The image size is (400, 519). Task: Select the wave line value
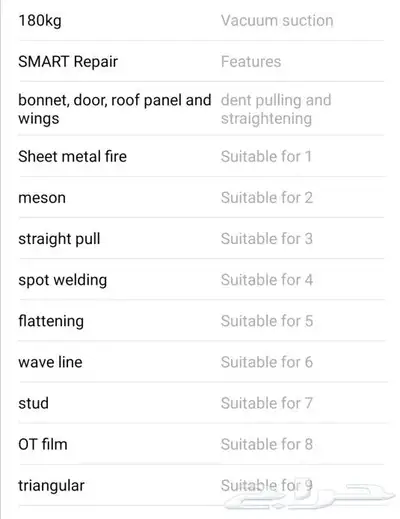(50, 362)
